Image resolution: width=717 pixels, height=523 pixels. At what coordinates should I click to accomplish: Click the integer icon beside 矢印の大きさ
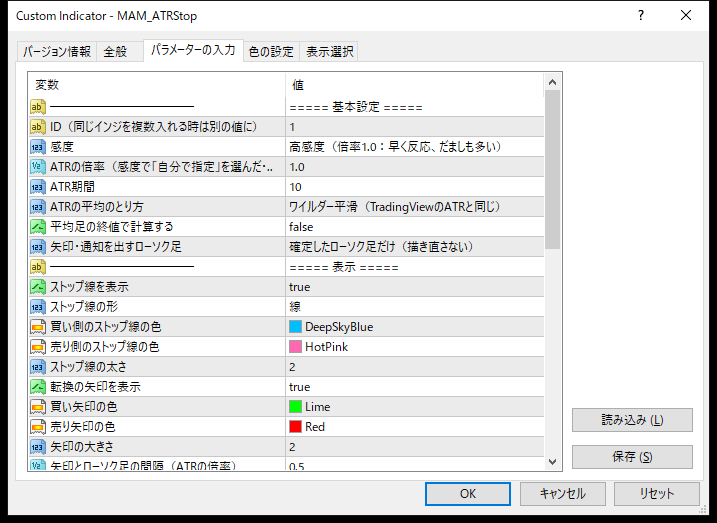pyautogui.click(x=38, y=447)
